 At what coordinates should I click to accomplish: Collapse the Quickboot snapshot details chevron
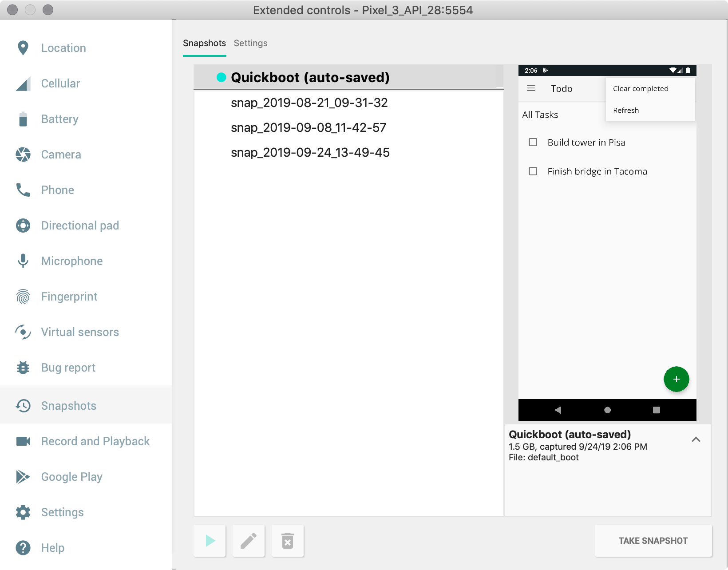tap(696, 439)
